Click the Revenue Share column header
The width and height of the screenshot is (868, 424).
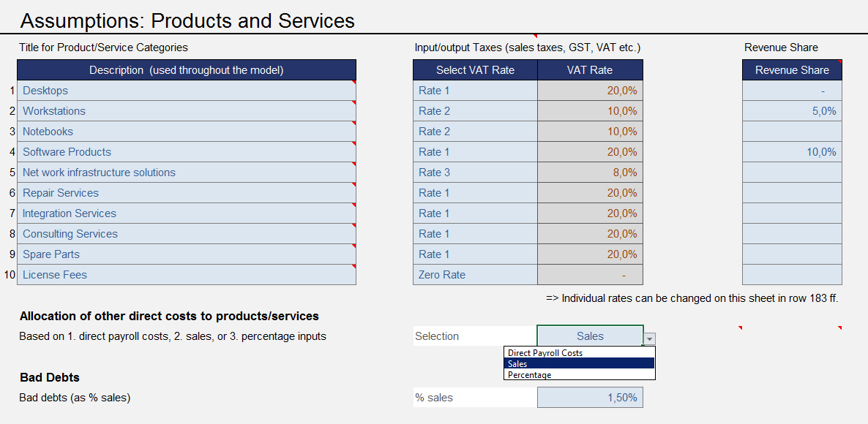(792, 70)
